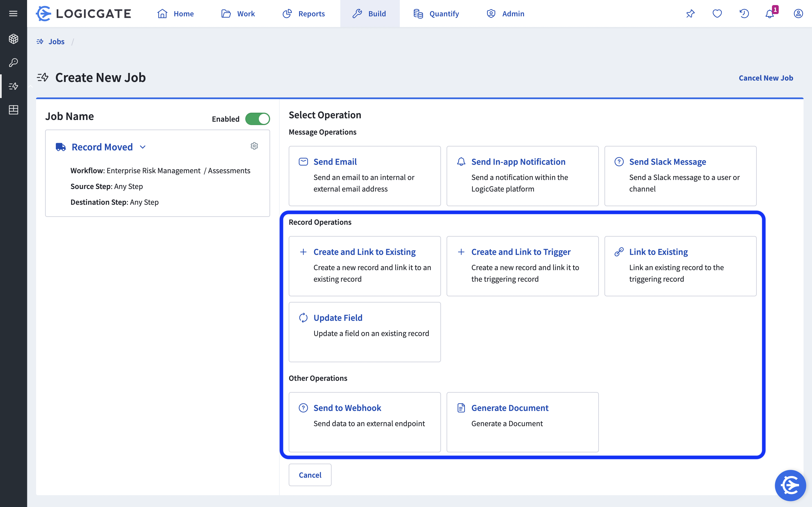The image size is (812, 507).
Task: Open recent history via the clock icon
Action: coord(744,14)
